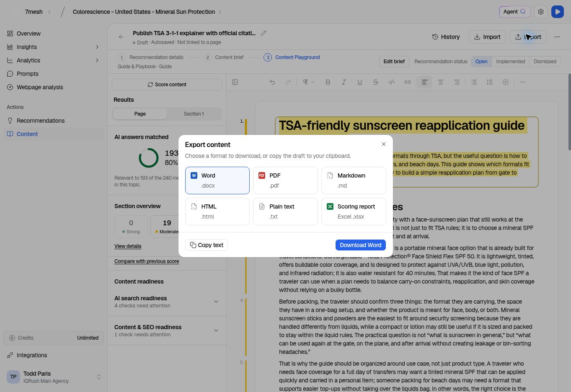Insert a bulleted list

click(474, 82)
